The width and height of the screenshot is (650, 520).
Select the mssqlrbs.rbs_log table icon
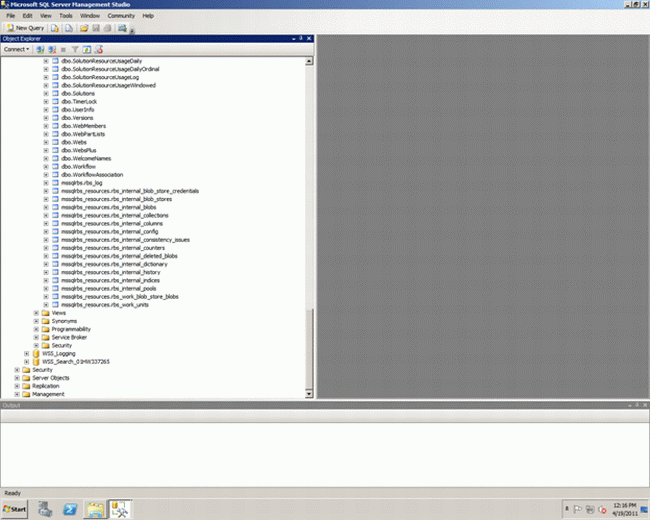coord(55,183)
